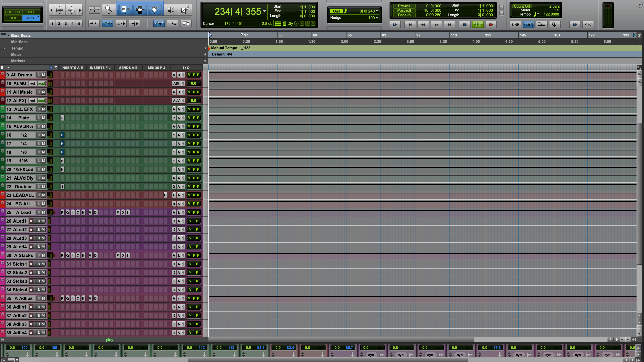Solo the All Drums track
This screenshot has width=644, height=362.
[38, 75]
